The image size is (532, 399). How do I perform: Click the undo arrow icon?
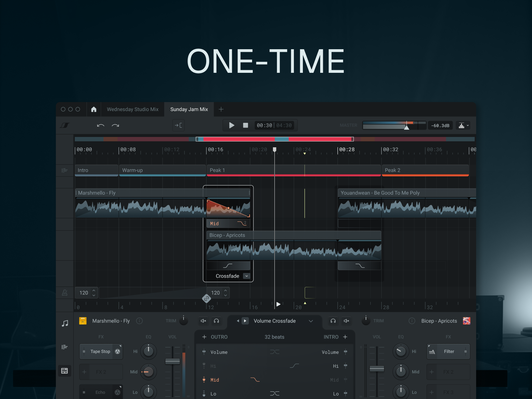coord(100,125)
